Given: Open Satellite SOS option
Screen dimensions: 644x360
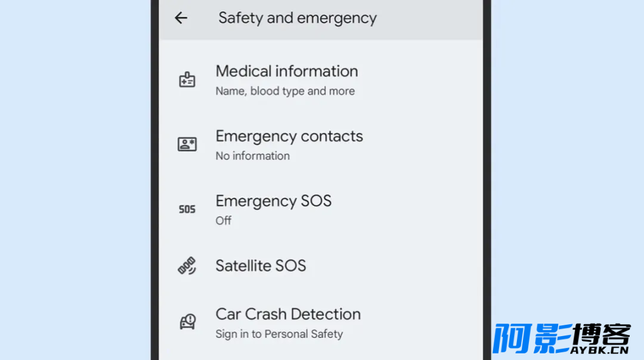Looking at the screenshot, I should click(321, 266).
